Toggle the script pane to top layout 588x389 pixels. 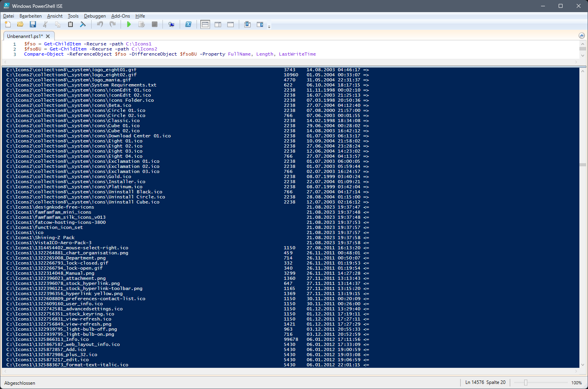tap(205, 24)
